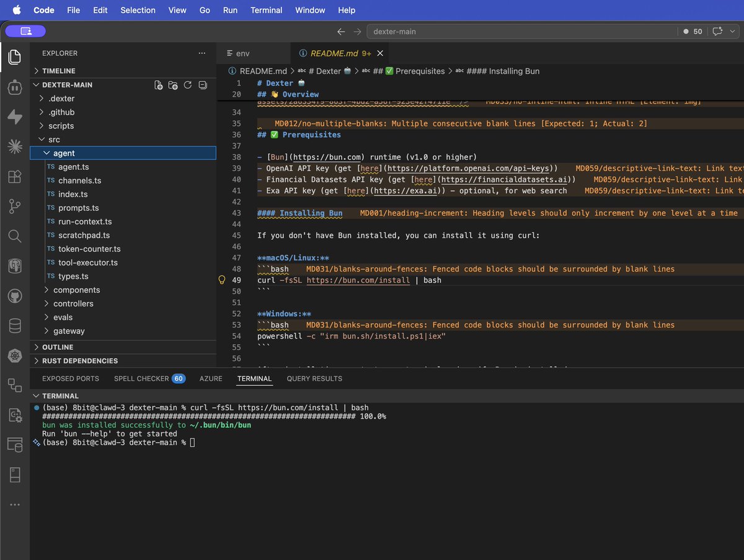This screenshot has width=744, height=560.
Task: Switch to the AZURE panel tab
Action: (x=211, y=378)
